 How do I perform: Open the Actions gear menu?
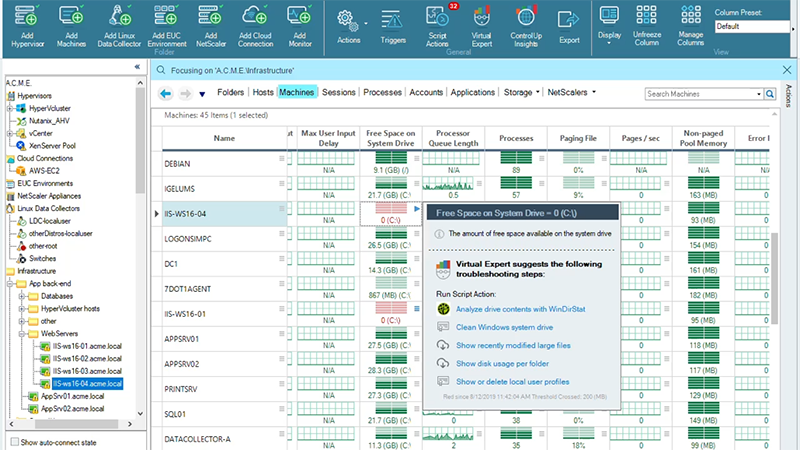348,27
